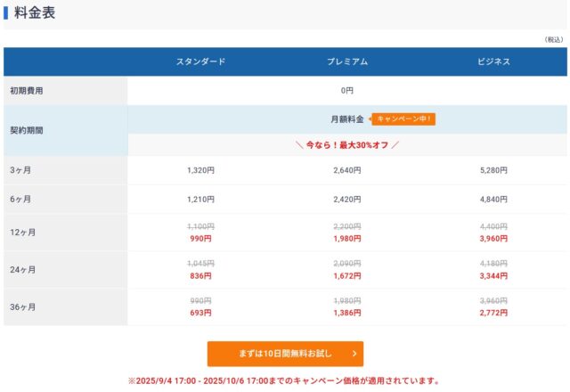Click the red 3,344円 Business price

pos(493,276)
